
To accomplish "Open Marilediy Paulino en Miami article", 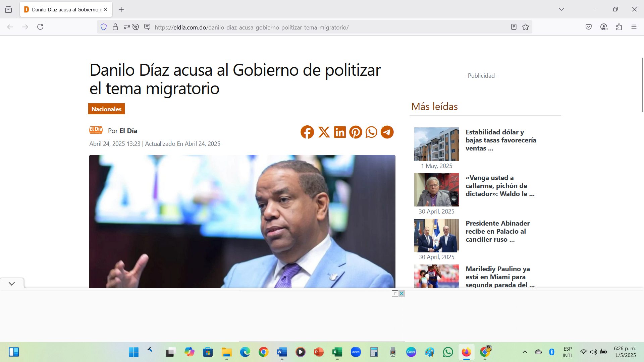I will pyautogui.click(x=500, y=277).
